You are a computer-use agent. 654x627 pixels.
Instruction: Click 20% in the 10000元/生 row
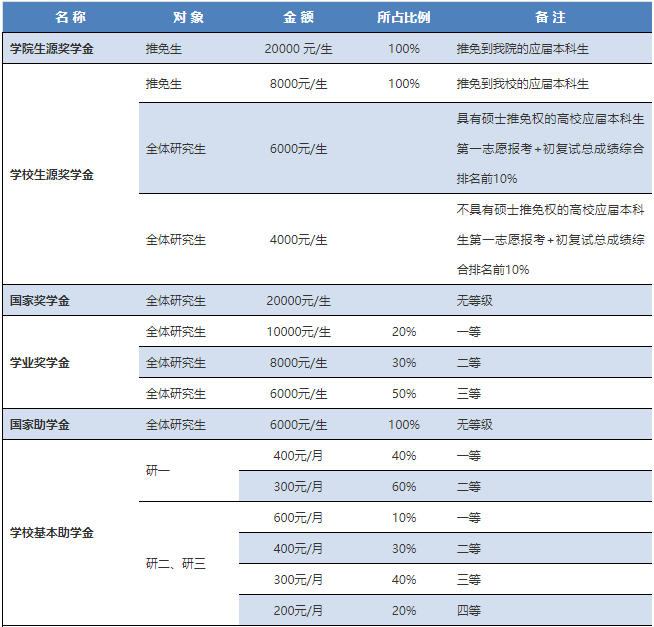[x=404, y=332]
